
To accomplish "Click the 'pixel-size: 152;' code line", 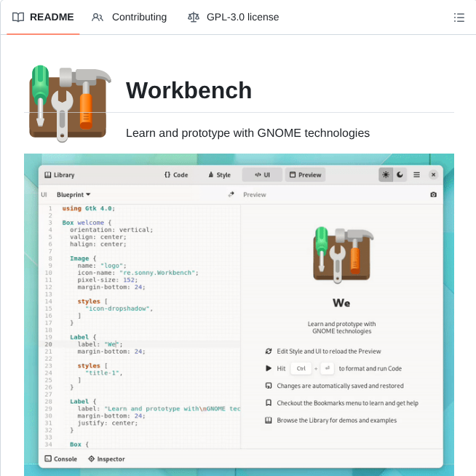I will (108, 280).
